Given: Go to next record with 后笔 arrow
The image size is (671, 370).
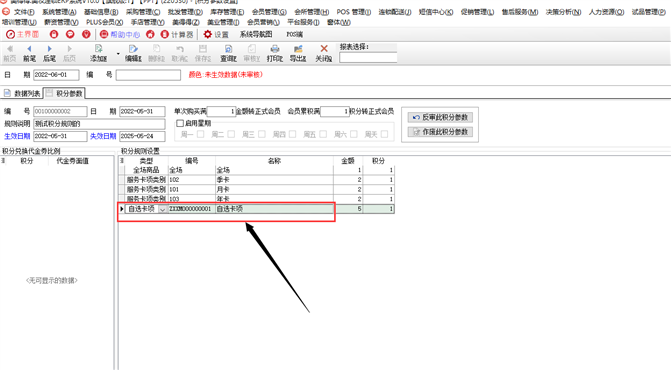Looking at the screenshot, I should tap(49, 49).
